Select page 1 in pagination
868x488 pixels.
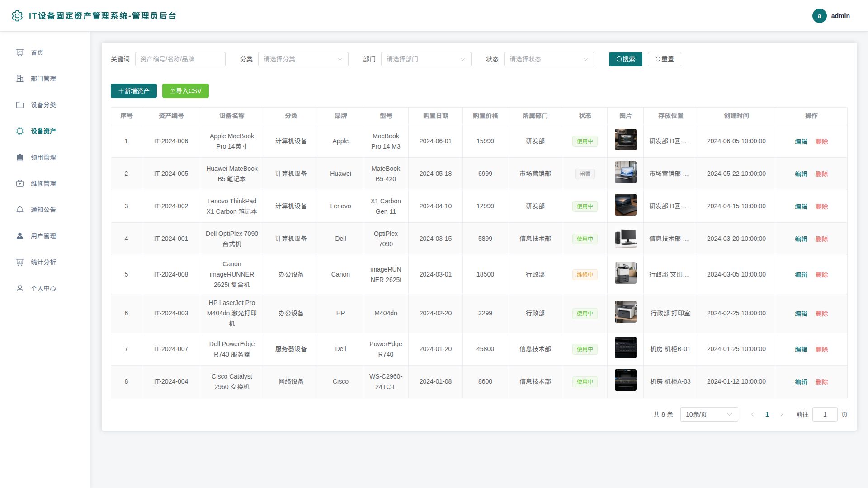tap(767, 414)
